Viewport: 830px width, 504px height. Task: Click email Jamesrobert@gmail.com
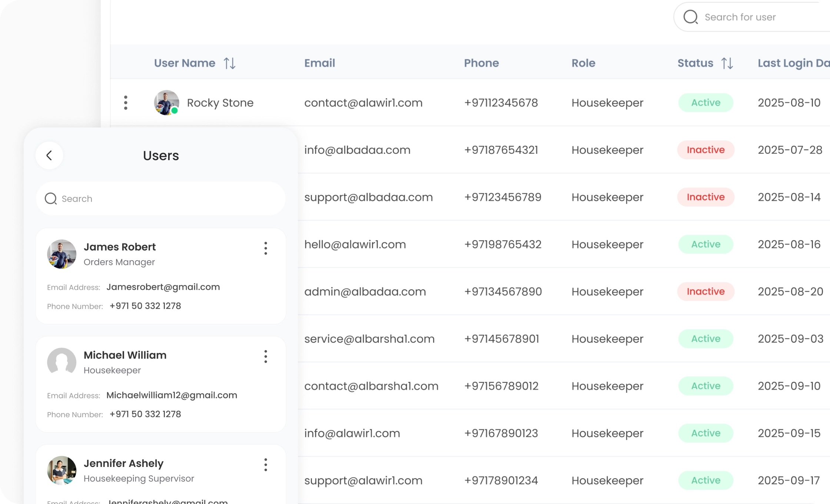pyautogui.click(x=163, y=287)
